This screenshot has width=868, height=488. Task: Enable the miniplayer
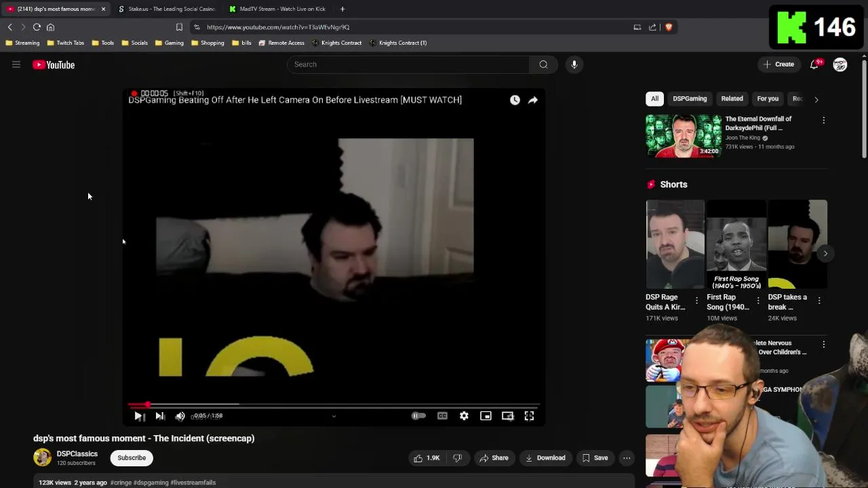[486, 416]
